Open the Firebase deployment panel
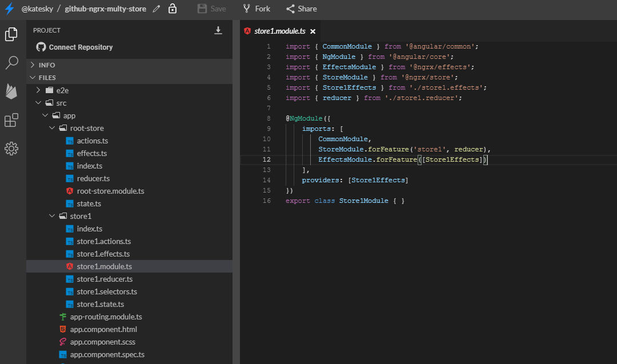The height and width of the screenshot is (364, 617). click(11, 91)
